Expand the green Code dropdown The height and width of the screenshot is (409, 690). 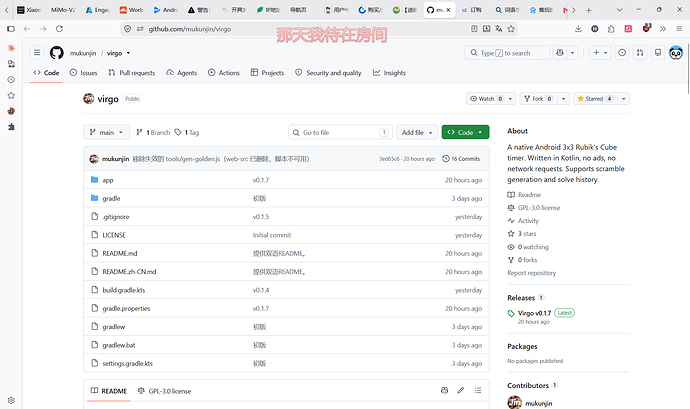pyautogui.click(x=465, y=132)
